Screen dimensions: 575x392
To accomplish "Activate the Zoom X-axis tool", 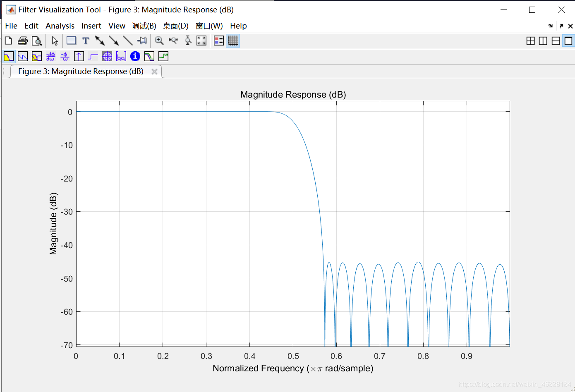I will 173,41.
